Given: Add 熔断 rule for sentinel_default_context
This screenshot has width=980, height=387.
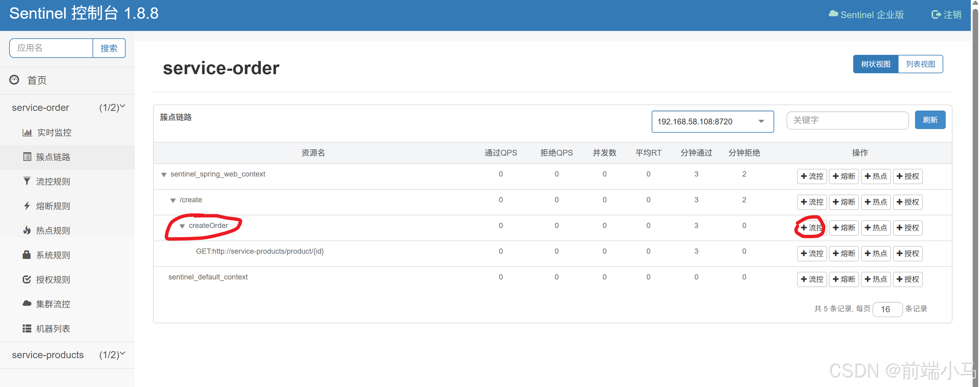Looking at the screenshot, I should pos(844,279).
